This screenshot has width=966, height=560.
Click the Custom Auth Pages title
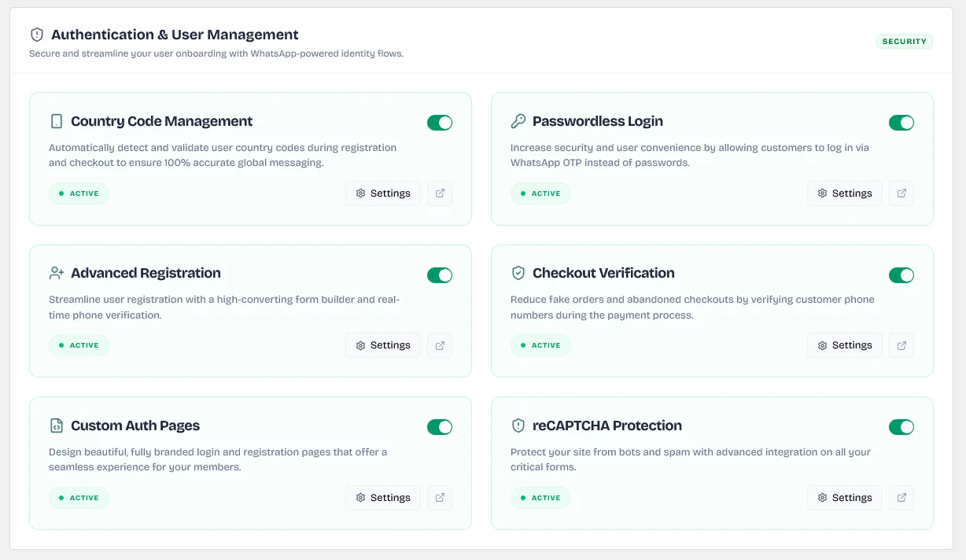click(x=135, y=426)
